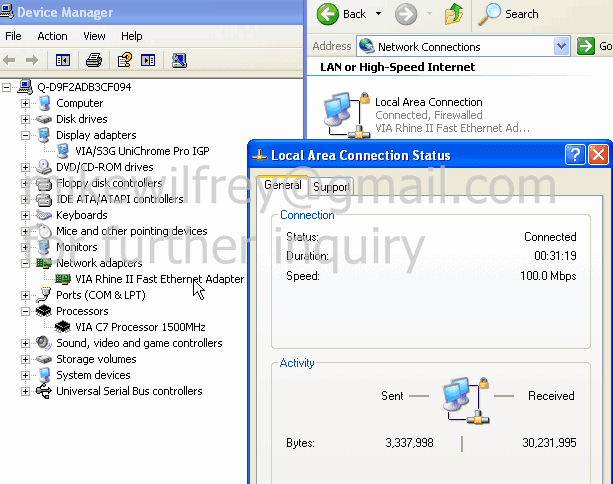Expand the System devices node

click(x=25, y=375)
